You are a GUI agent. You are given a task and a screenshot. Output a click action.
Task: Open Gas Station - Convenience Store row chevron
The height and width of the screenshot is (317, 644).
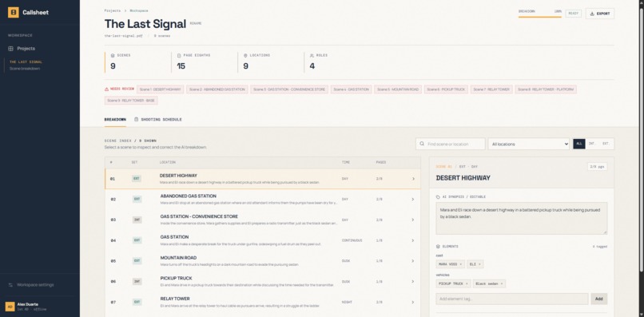tap(413, 220)
